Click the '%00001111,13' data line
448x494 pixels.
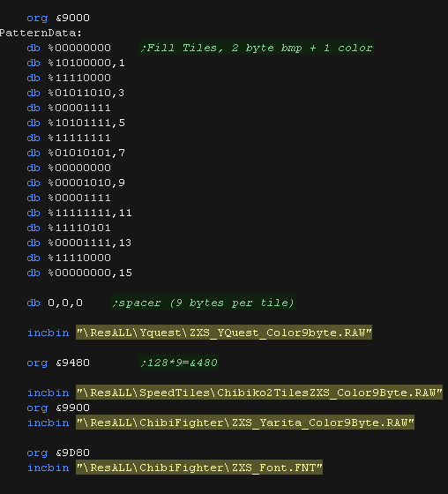(79, 243)
